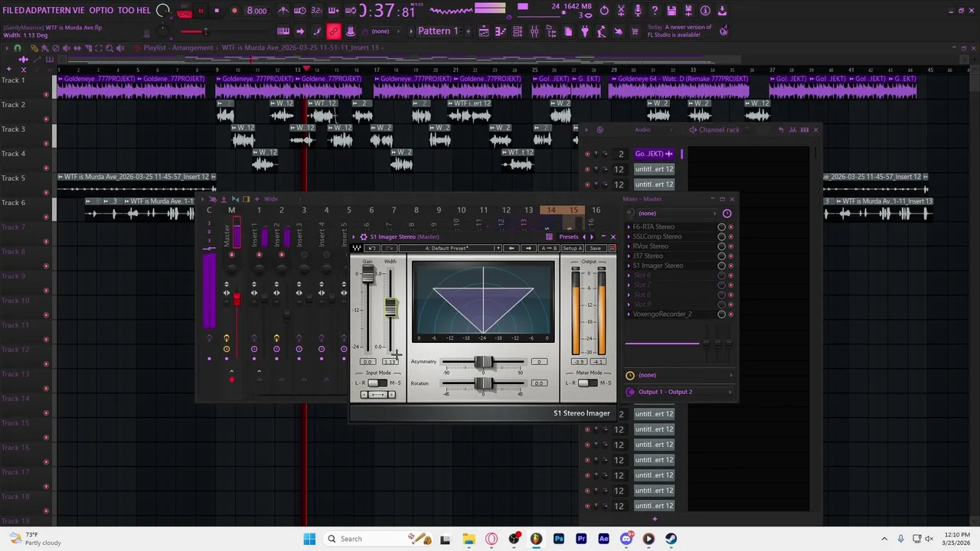
Task: Open the TOO menu
Action: 126,11
